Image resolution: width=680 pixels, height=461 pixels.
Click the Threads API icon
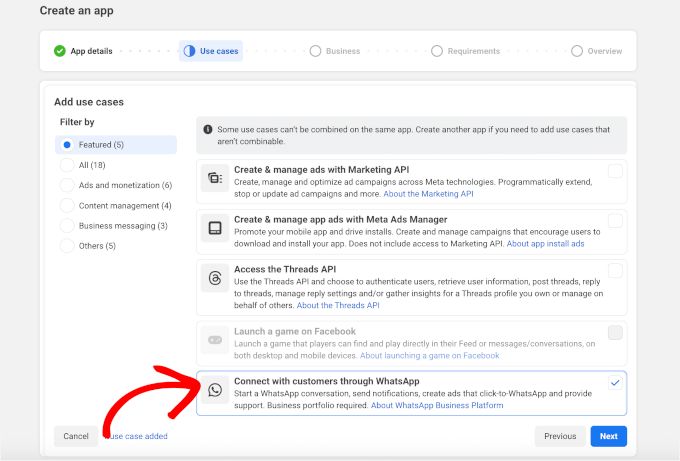[x=215, y=278]
